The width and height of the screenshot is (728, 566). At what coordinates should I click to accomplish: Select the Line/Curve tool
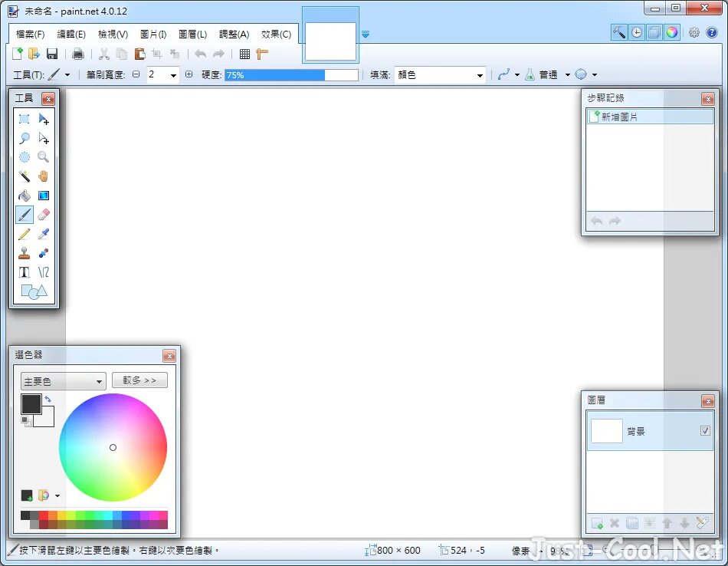pos(44,271)
